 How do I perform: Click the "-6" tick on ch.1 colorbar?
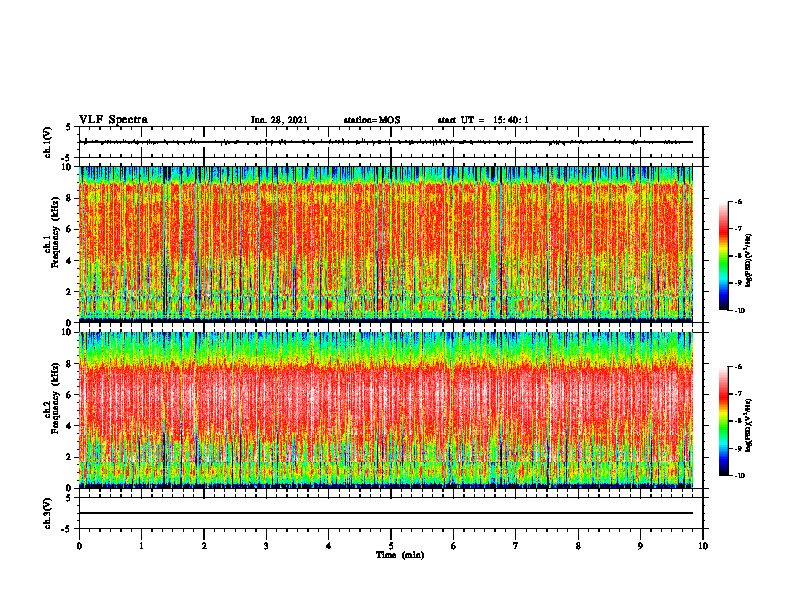737,202
